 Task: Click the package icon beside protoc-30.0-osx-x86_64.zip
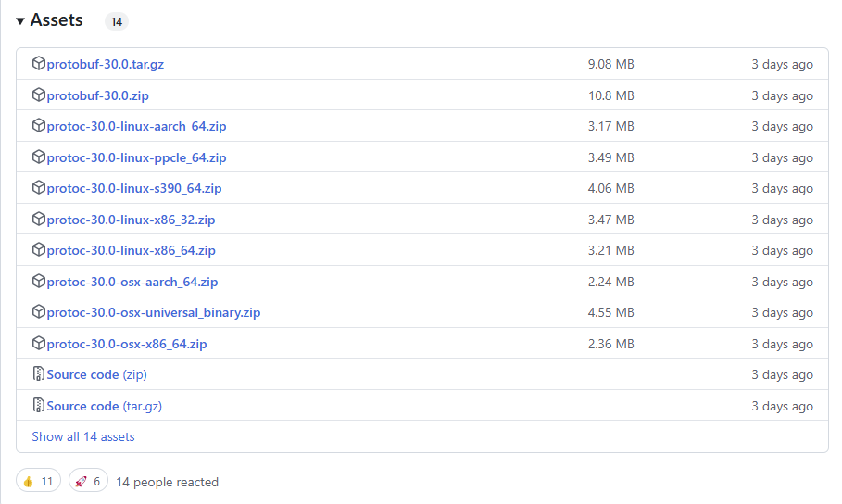coord(39,343)
